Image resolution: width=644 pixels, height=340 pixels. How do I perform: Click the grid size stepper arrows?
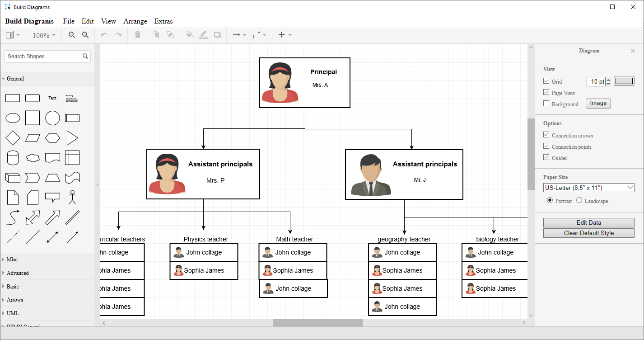[608, 81]
